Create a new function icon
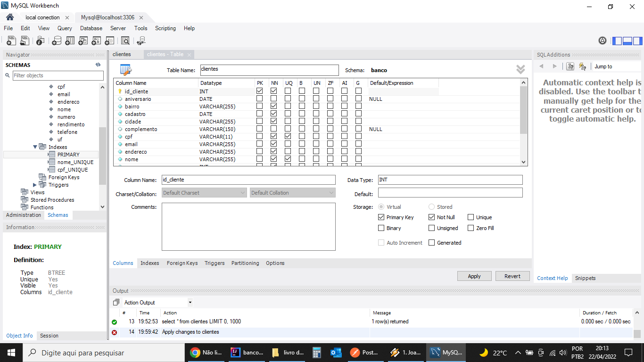 pos(109,41)
